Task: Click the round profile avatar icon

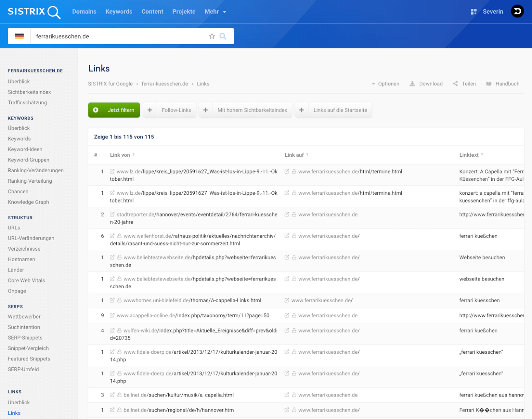Action: [517, 11]
